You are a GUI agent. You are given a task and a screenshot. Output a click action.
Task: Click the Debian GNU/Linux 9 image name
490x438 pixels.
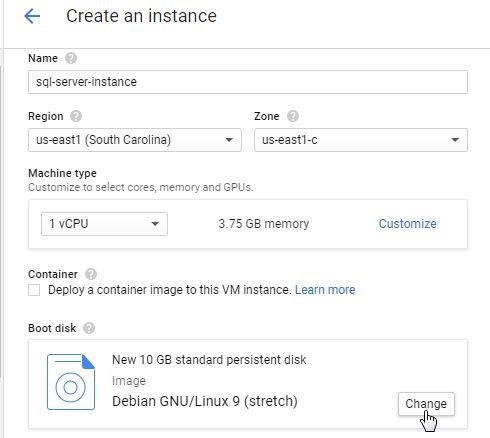(205, 401)
